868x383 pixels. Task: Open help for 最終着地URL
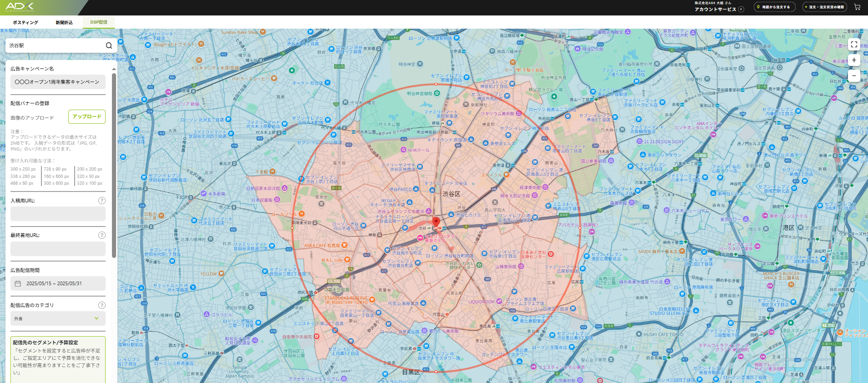point(102,235)
